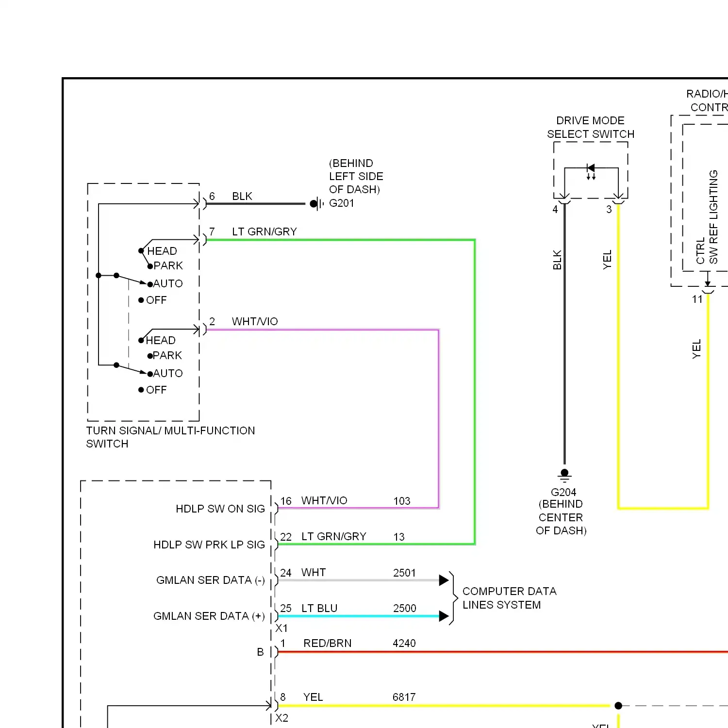Click the upper OFF switch position

pos(156,300)
